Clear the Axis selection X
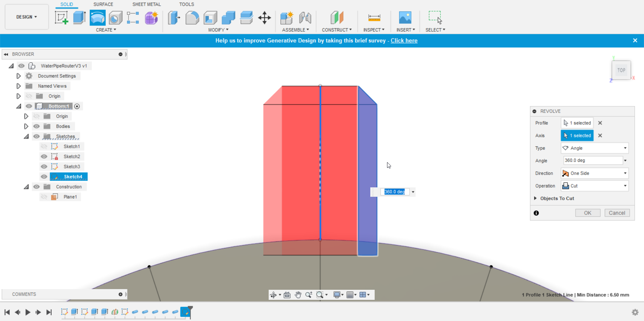The width and height of the screenshot is (644, 321). 600,136
